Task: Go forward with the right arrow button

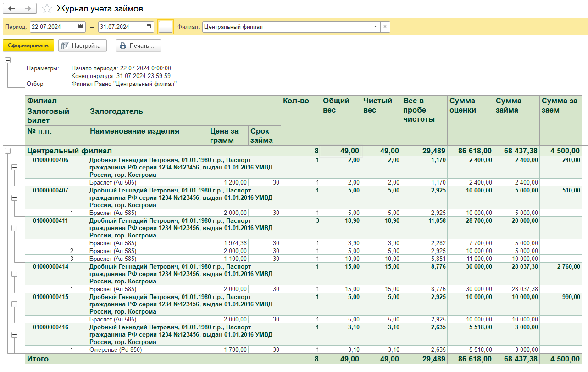Action: (x=28, y=8)
